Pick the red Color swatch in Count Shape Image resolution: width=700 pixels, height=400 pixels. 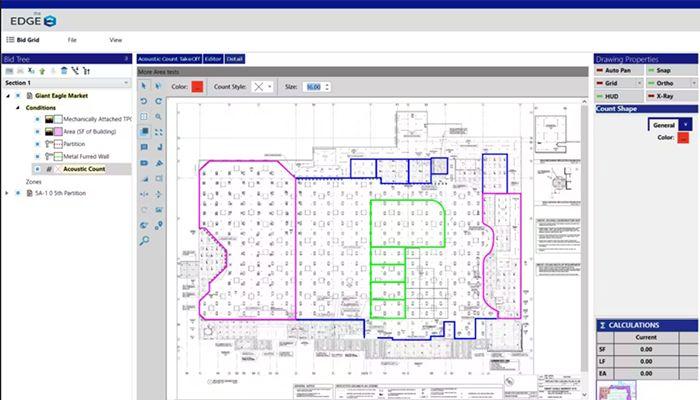click(x=683, y=138)
